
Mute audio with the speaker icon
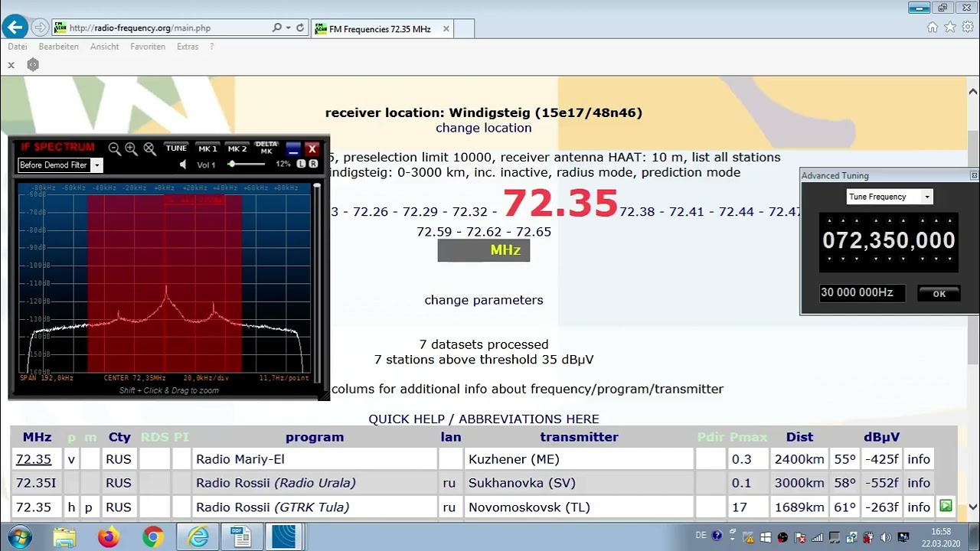point(182,165)
